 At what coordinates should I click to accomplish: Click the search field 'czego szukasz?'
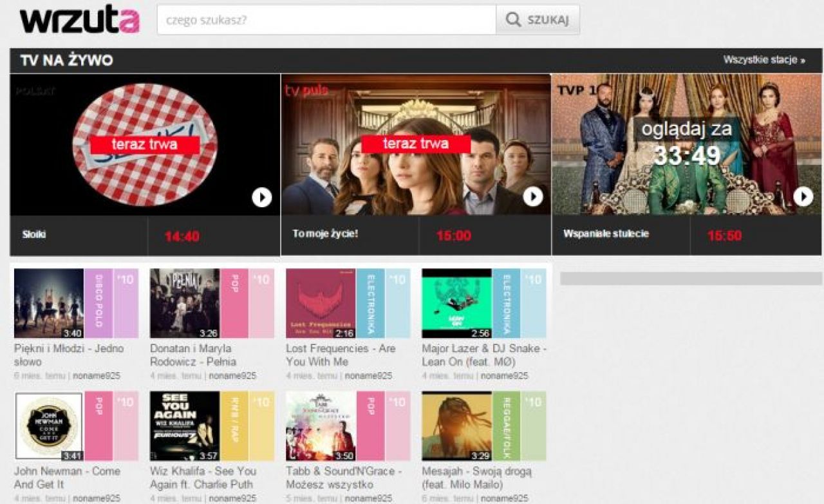point(326,21)
